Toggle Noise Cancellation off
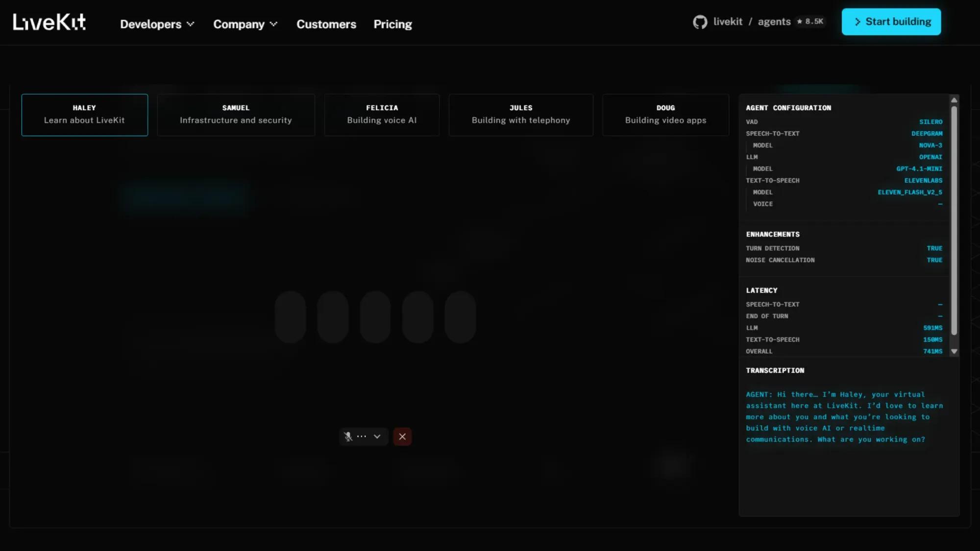Viewport: 980px width, 551px height. pos(934,260)
